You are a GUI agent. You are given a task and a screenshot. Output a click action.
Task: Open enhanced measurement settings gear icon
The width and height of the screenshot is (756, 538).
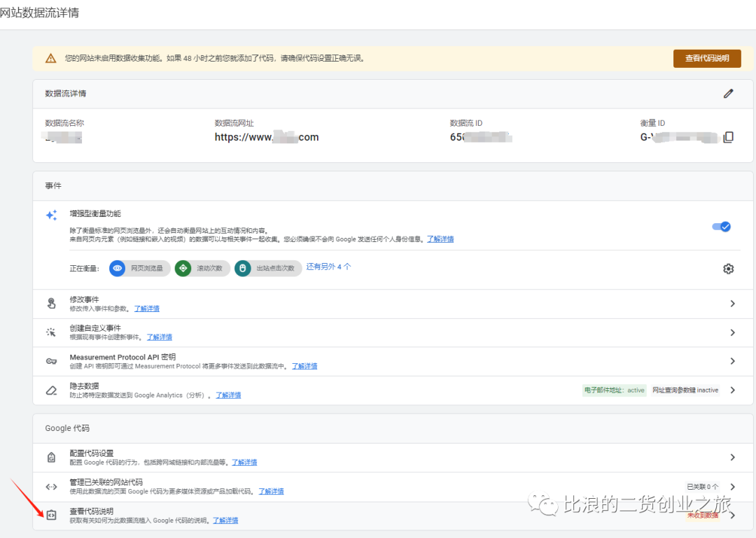(x=728, y=269)
